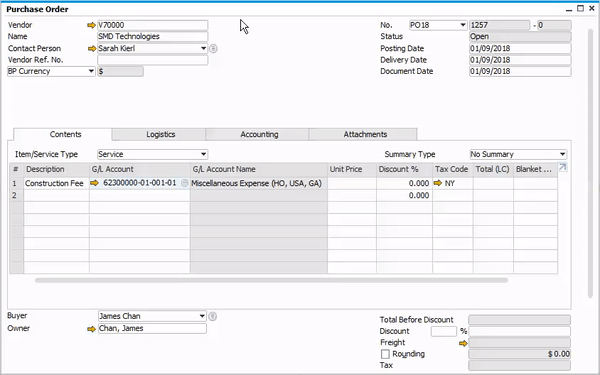Select row number 1 header
Image resolution: width=600 pixels, height=375 pixels.
click(16, 183)
